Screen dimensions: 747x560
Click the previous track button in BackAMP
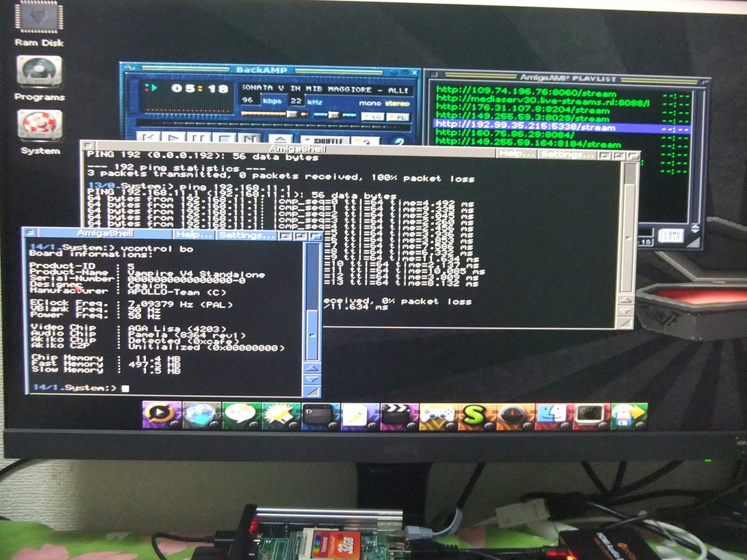[x=148, y=137]
